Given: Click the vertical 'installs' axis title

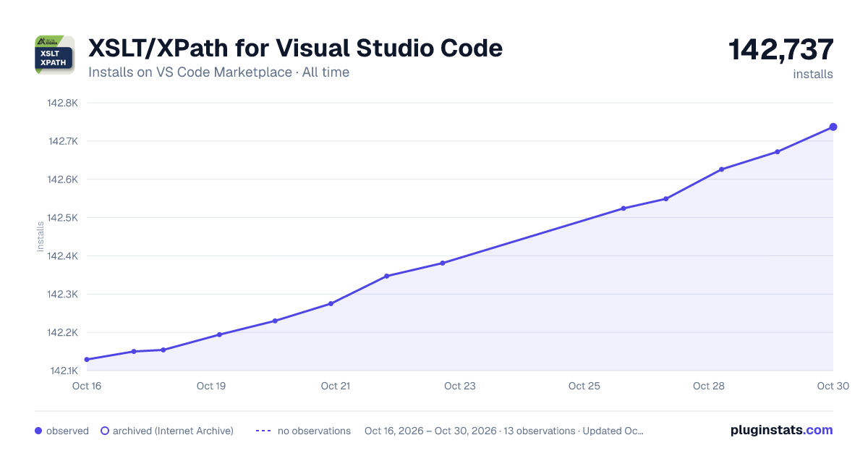Looking at the screenshot, I should pyautogui.click(x=41, y=237).
